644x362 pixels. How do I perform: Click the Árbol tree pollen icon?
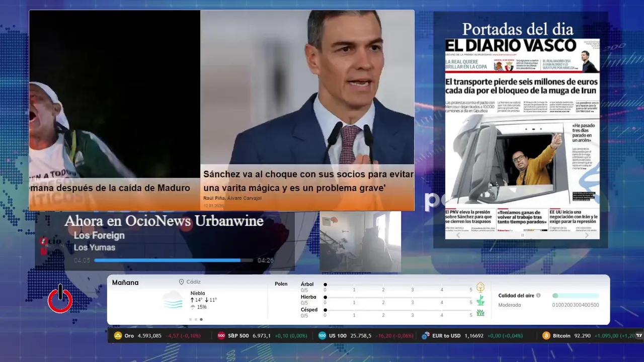[x=480, y=287]
